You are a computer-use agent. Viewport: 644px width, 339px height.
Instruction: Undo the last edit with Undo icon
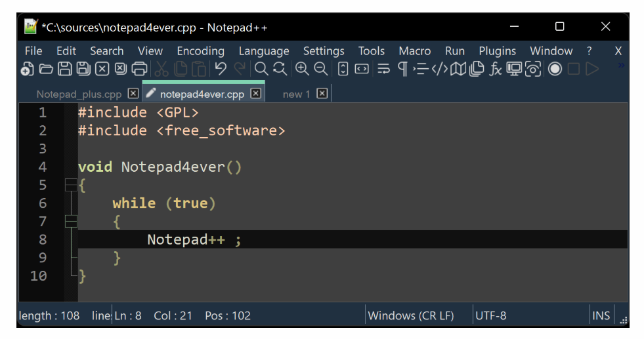tap(221, 69)
